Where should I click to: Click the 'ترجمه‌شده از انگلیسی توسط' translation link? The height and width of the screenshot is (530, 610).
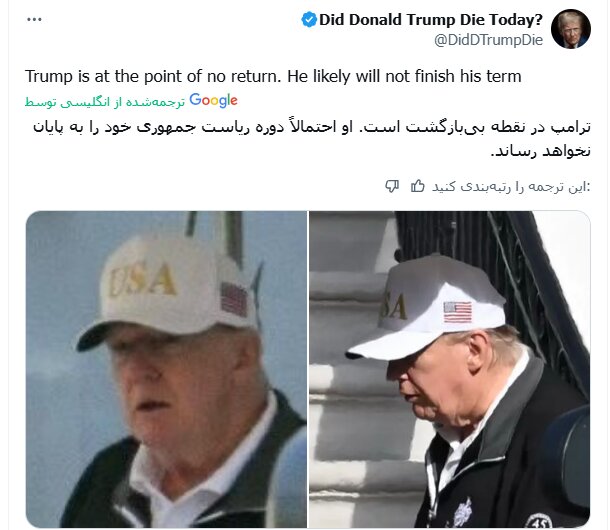coord(105,102)
